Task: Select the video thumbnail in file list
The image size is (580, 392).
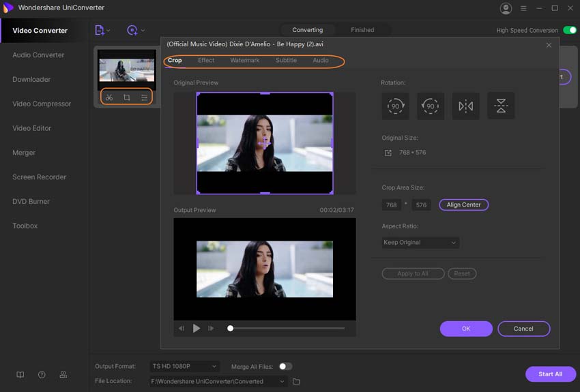Action: [126, 70]
